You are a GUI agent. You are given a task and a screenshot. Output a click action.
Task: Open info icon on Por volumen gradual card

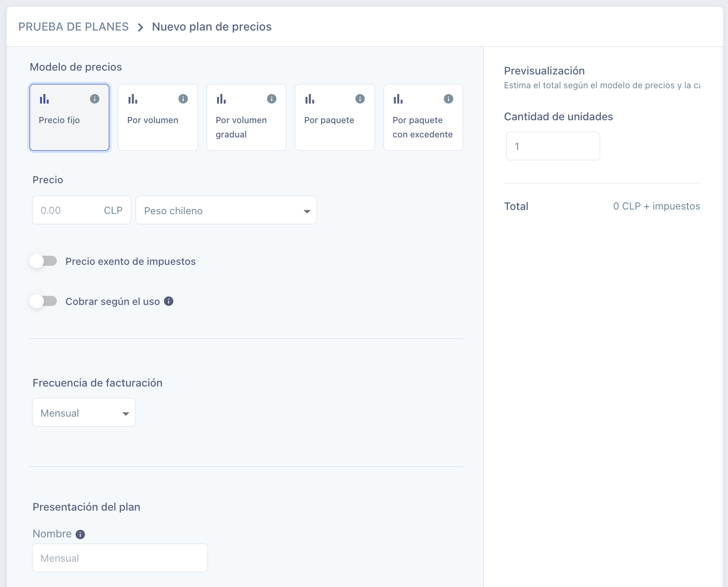pyautogui.click(x=272, y=99)
